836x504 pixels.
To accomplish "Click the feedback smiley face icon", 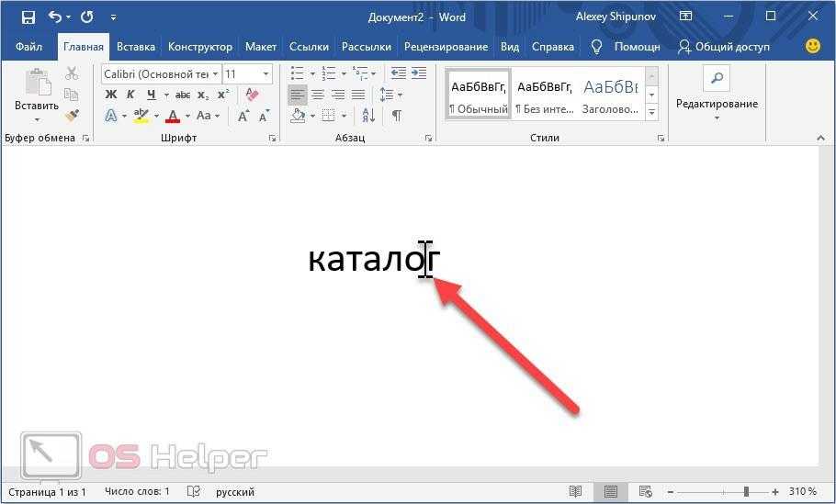I will [x=812, y=46].
